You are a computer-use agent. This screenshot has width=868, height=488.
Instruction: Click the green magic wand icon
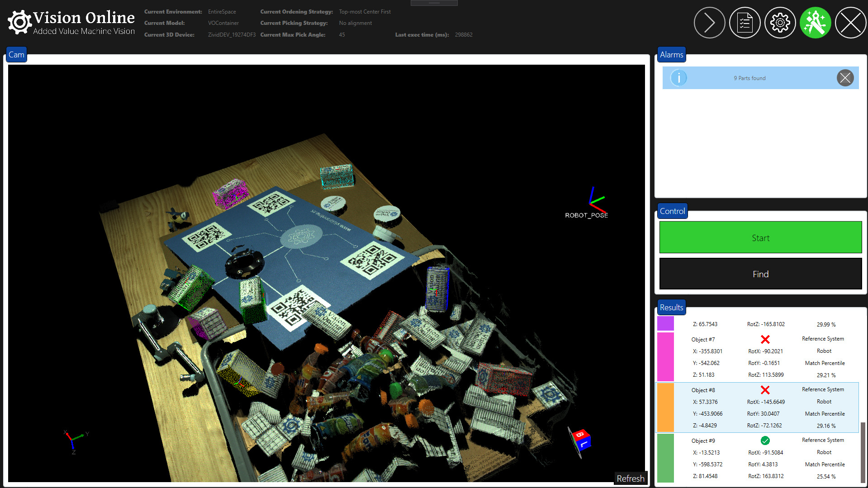[x=815, y=23]
